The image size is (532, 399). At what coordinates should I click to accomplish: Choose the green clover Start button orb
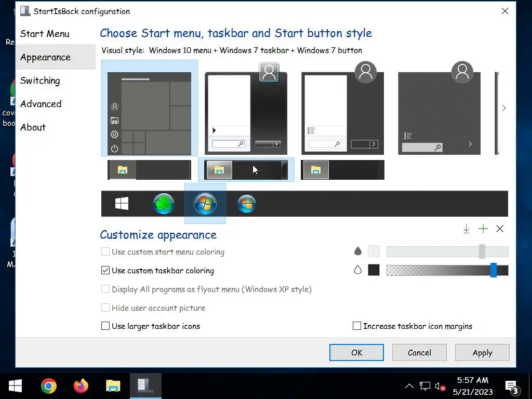(x=164, y=204)
